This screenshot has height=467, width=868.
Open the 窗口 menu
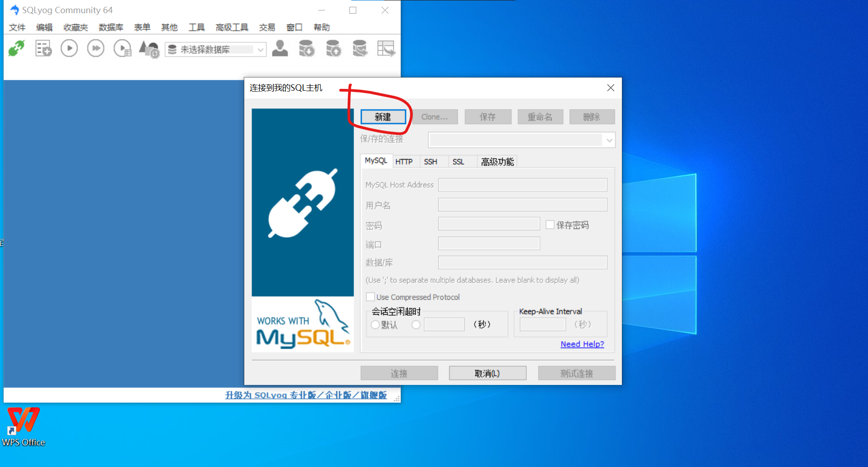(x=295, y=27)
